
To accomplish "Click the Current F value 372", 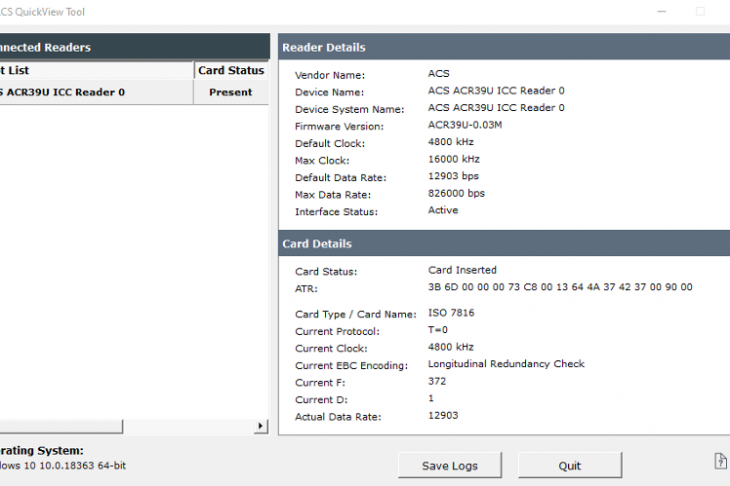I will [x=437, y=381].
